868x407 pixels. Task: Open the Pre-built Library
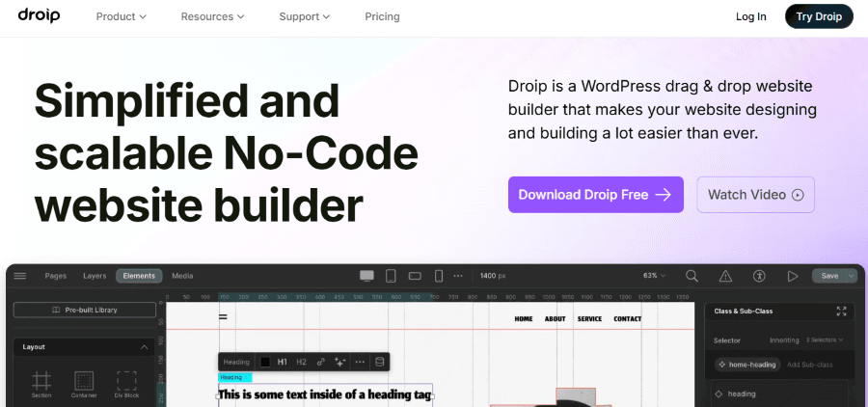pyautogui.click(x=85, y=311)
